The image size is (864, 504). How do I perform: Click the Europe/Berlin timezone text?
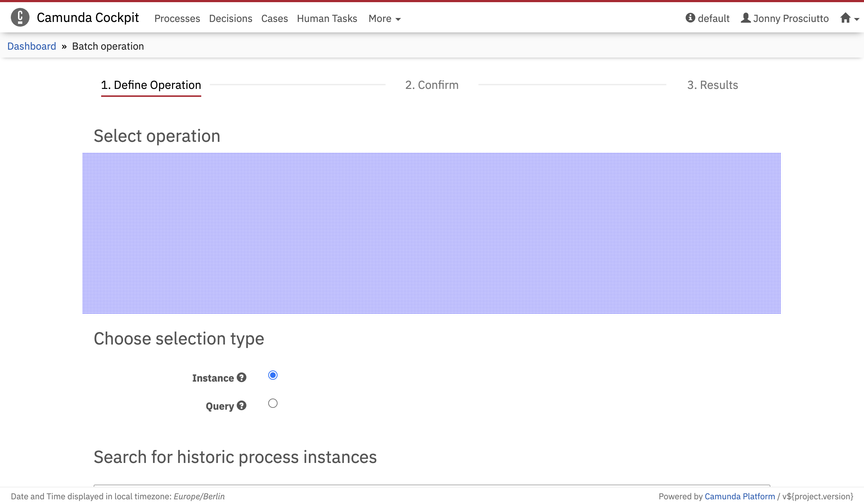(199, 496)
